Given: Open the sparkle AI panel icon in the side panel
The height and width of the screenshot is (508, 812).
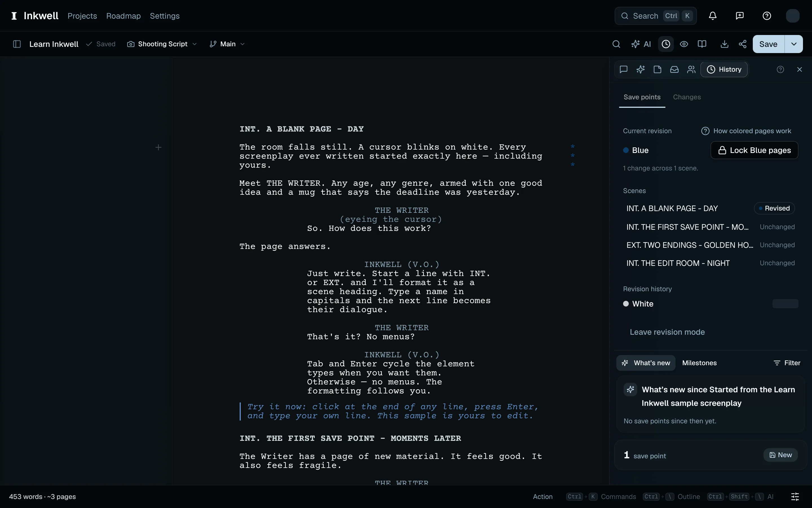Looking at the screenshot, I should (x=641, y=69).
